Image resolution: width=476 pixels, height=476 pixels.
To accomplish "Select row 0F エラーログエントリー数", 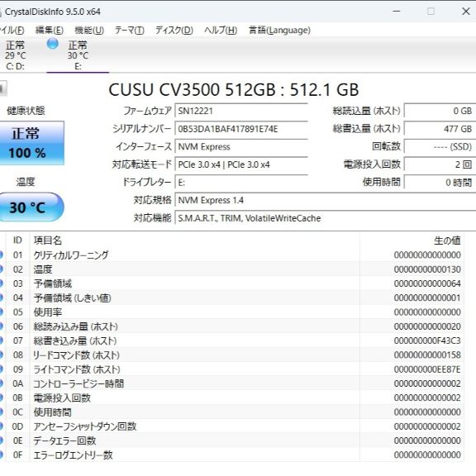I will click(232, 455).
